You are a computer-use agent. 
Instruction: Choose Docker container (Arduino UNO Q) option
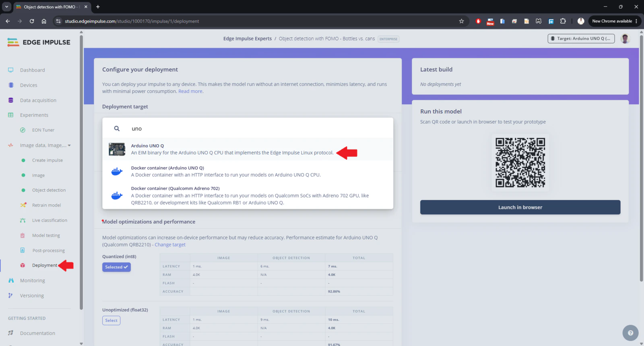click(x=248, y=171)
